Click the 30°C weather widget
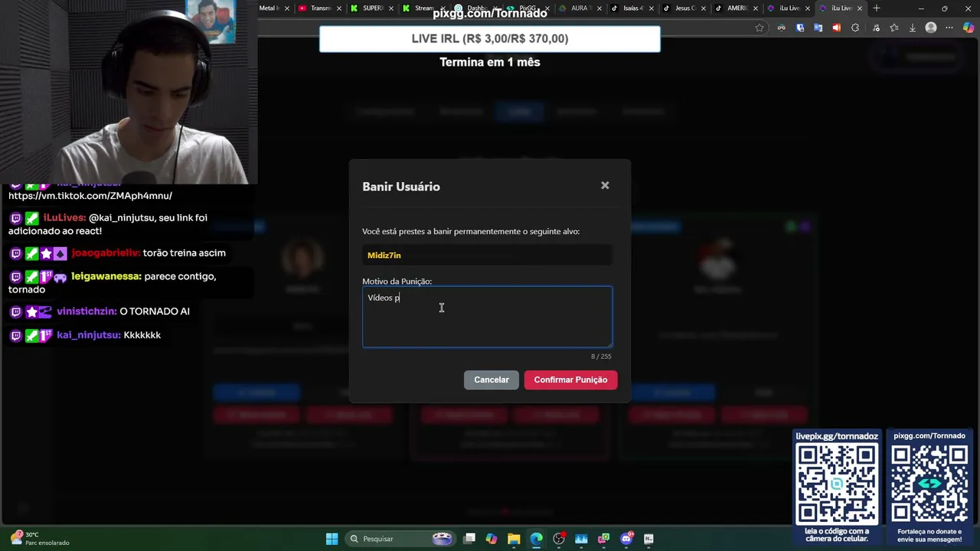Image resolution: width=980 pixels, height=551 pixels. [x=40, y=538]
